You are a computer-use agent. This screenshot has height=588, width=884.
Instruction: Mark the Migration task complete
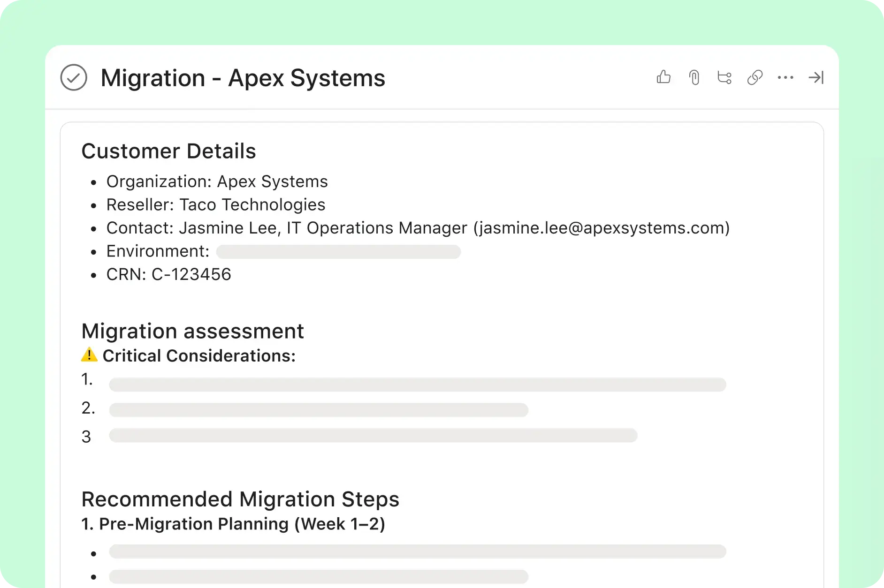click(x=74, y=77)
